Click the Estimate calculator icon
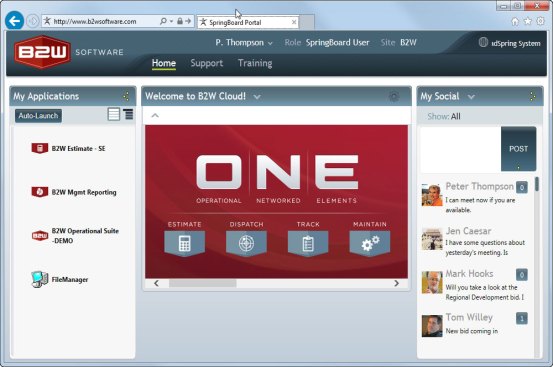The image size is (553, 367). pyautogui.click(x=184, y=243)
